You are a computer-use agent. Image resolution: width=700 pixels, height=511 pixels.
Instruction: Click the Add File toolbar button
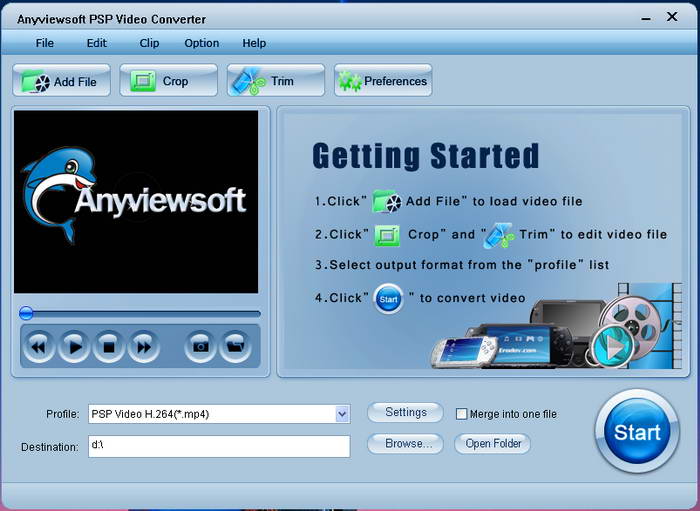pos(61,81)
